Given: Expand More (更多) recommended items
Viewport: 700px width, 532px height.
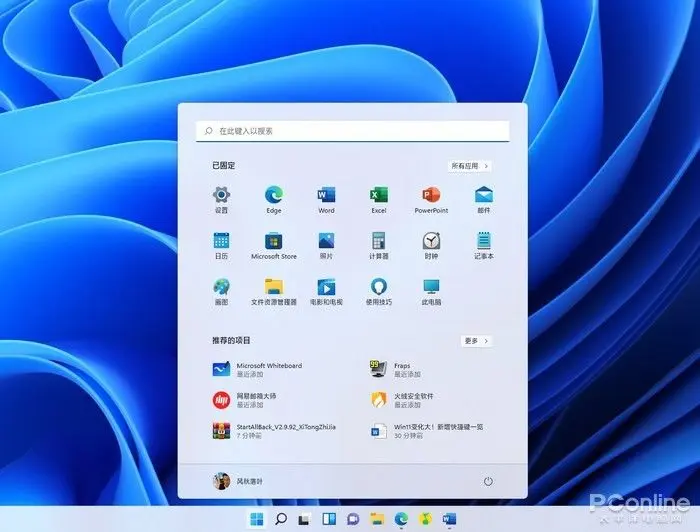Looking at the screenshot, I should point(476,341).
